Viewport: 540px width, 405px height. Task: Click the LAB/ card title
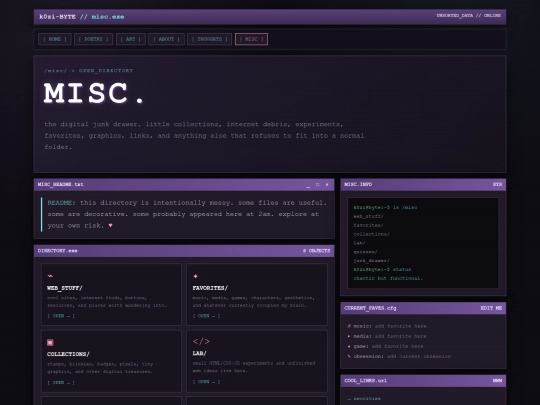199,353
